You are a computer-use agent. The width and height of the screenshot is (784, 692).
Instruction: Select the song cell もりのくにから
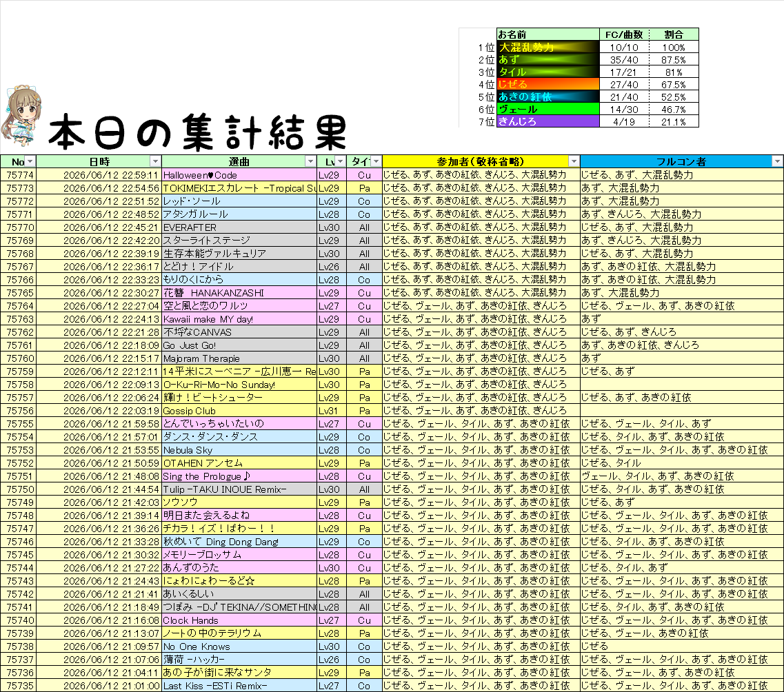[239, 280]
